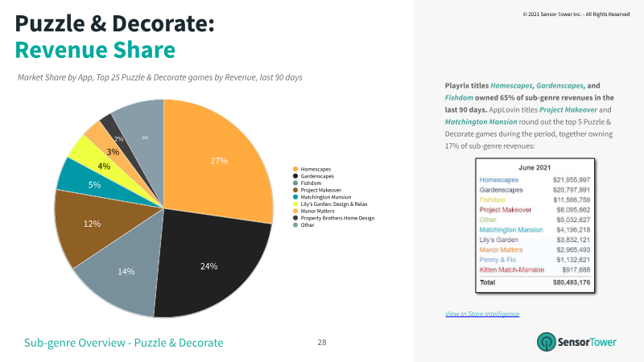Select the 4% yellow pie slice
This screenshot has width=644, height=362.
[103, 166]
